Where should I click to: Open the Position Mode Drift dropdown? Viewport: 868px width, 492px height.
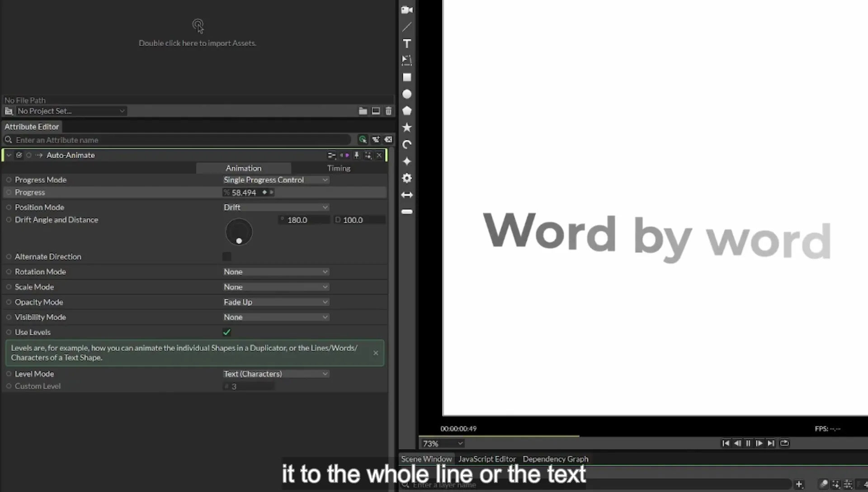point(276,207)
